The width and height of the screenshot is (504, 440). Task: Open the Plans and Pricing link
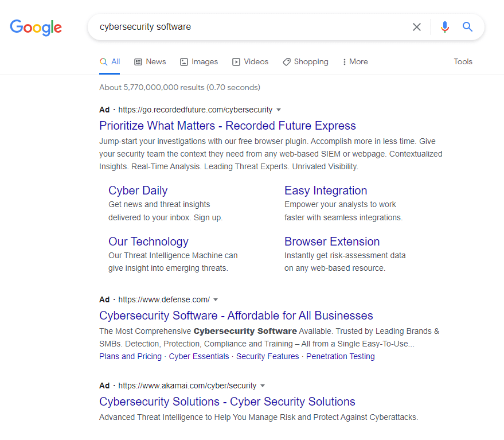131,356
